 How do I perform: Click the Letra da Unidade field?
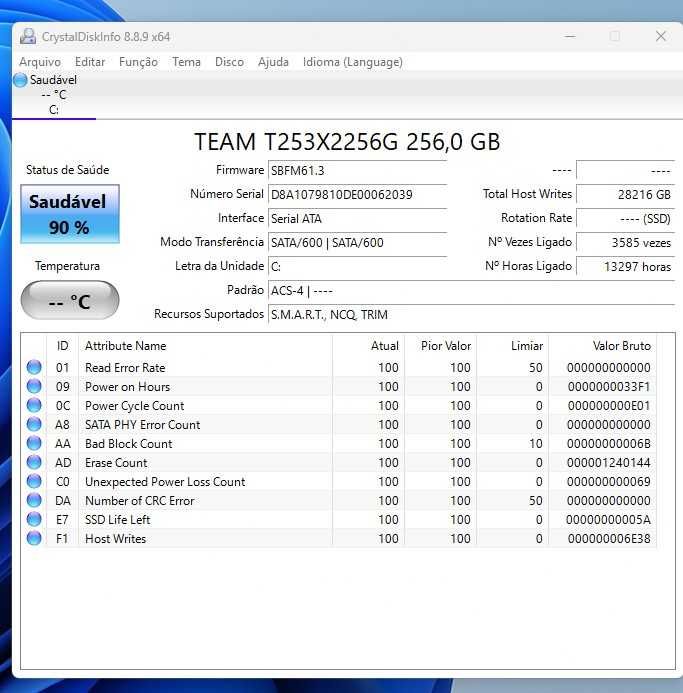(357, 267)
